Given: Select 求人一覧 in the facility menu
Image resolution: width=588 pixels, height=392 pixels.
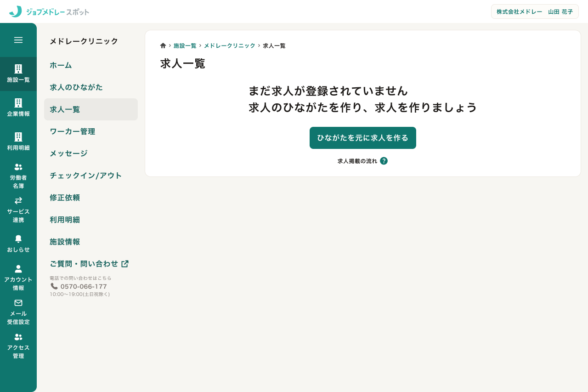Looking at the screenshot, I should (x=91, y=109).
